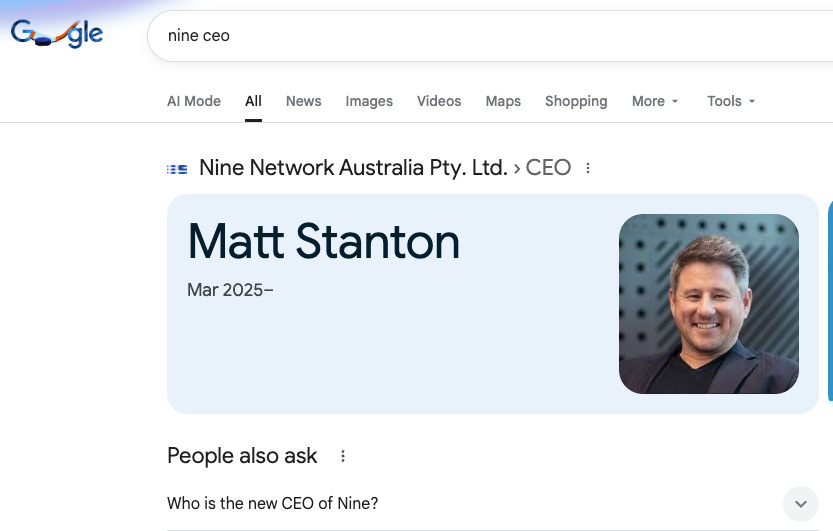Image resolution: width=833 pixels, height=531 pixels.
Task: Switch to the AI Mode tab
Action: [x=194, y=101]
